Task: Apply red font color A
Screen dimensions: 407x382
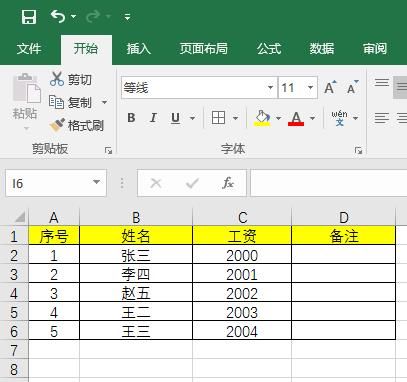Action: coord(296,118)
